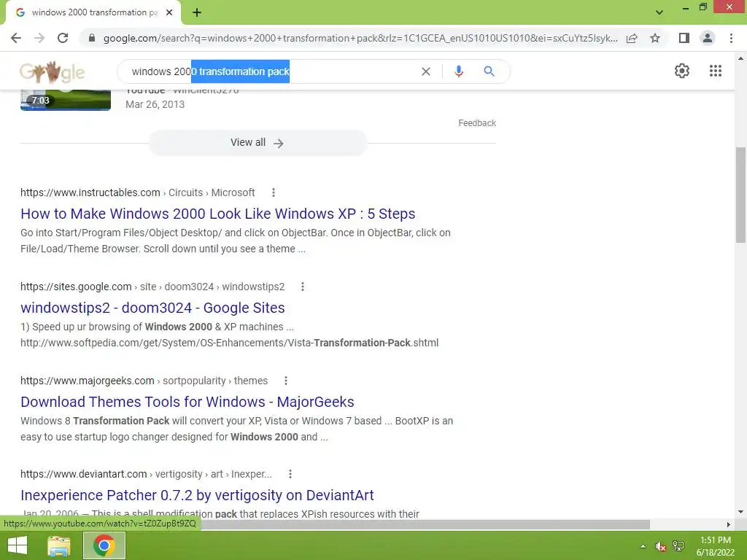Click the horizontal scrollbar thumb
747x560 pixels.
[424, 524]
